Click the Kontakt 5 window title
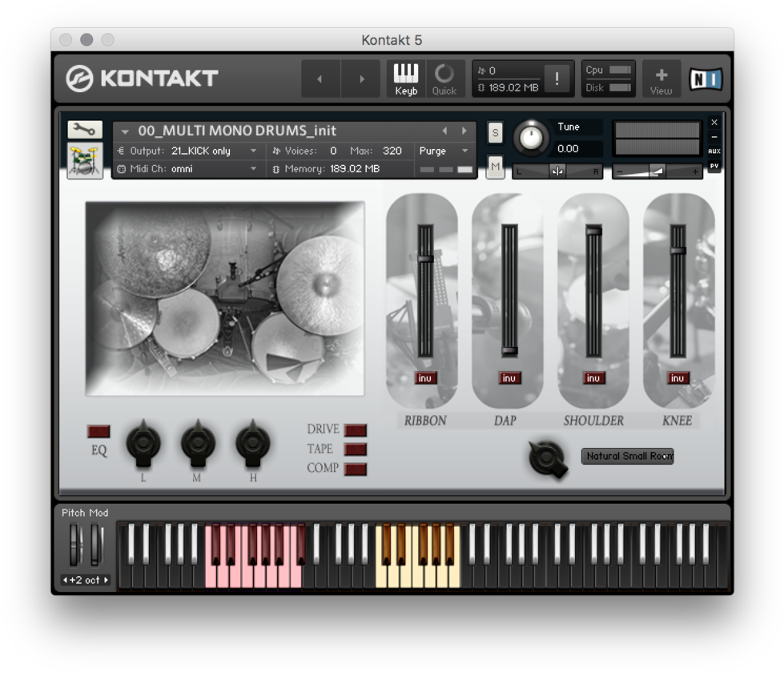 (x=392, y=40)
